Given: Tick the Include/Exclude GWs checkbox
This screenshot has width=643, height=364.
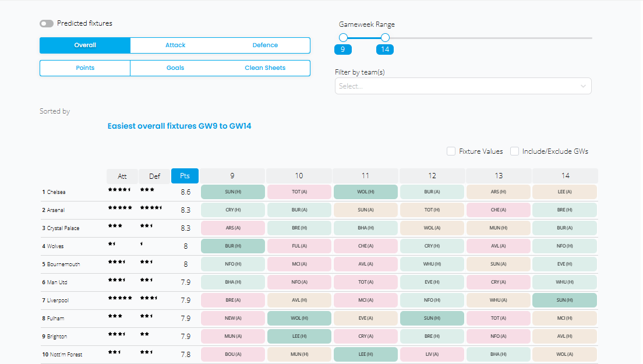Looking at the screenshot, I should (514, 151).
